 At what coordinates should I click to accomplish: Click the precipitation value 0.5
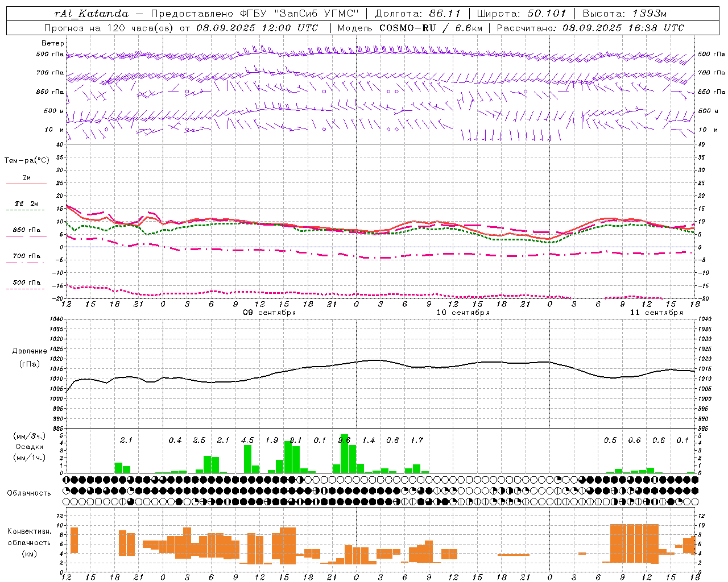point(610,440)
